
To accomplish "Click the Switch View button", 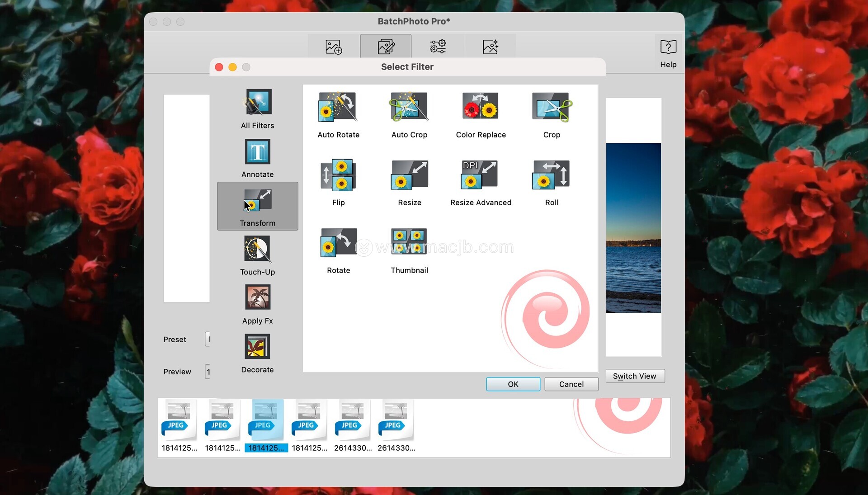I will pos(634,376).
